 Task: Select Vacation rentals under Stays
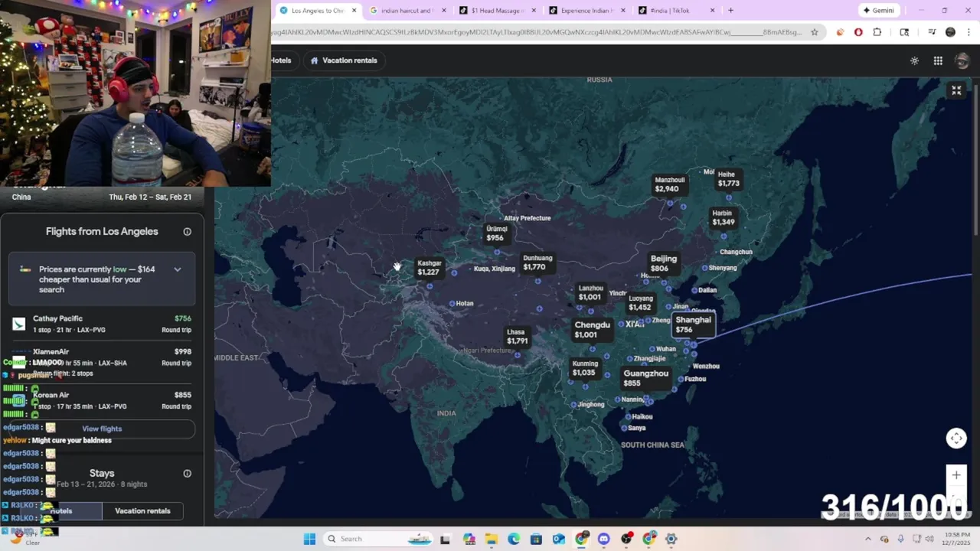click(x=142, y=511)
